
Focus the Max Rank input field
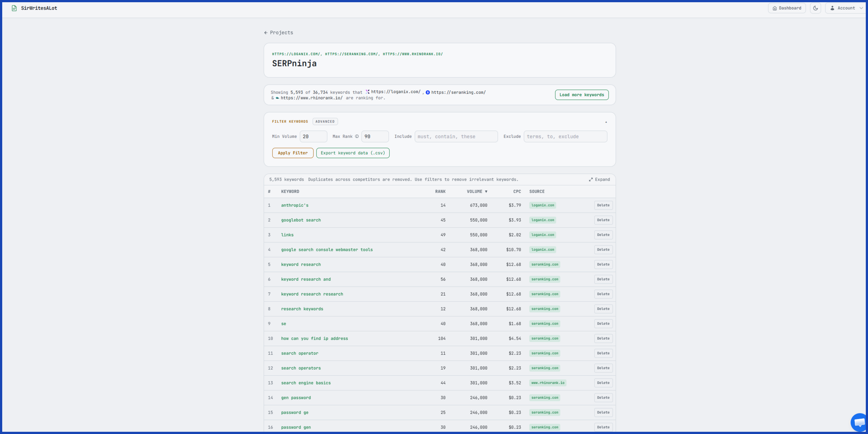click(375, 136)
